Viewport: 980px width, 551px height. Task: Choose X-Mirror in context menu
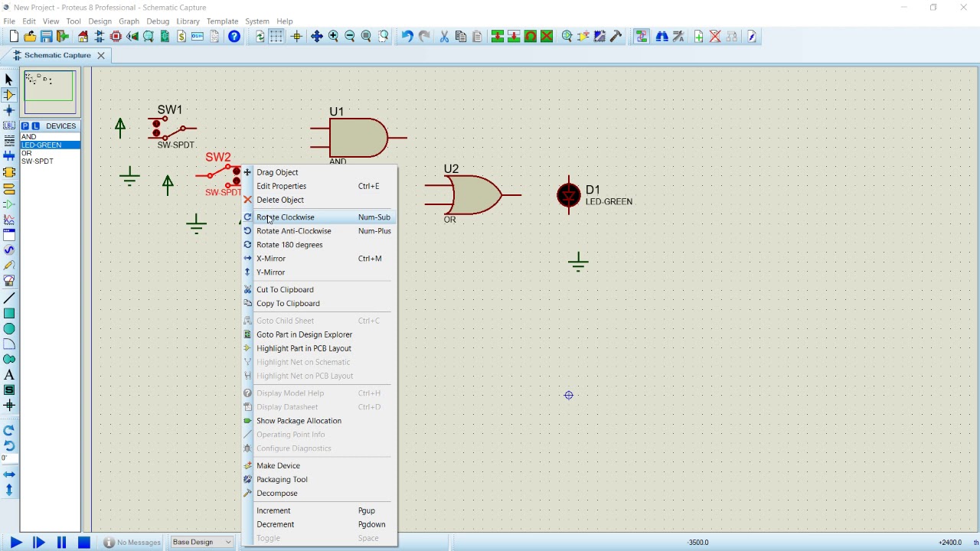pos(318,259)
